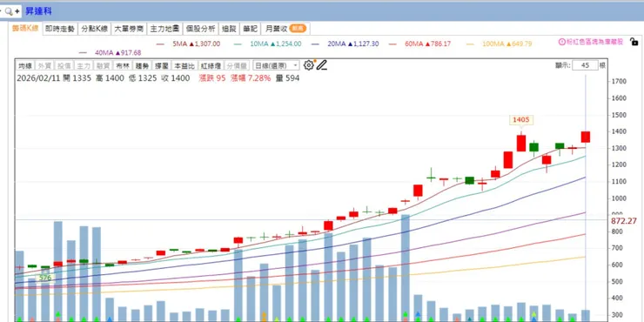Viewport: 644px width, 322px height.
Task: Click the magnifier search icon beside 昇達科
Action: click(x=8, y=11)
